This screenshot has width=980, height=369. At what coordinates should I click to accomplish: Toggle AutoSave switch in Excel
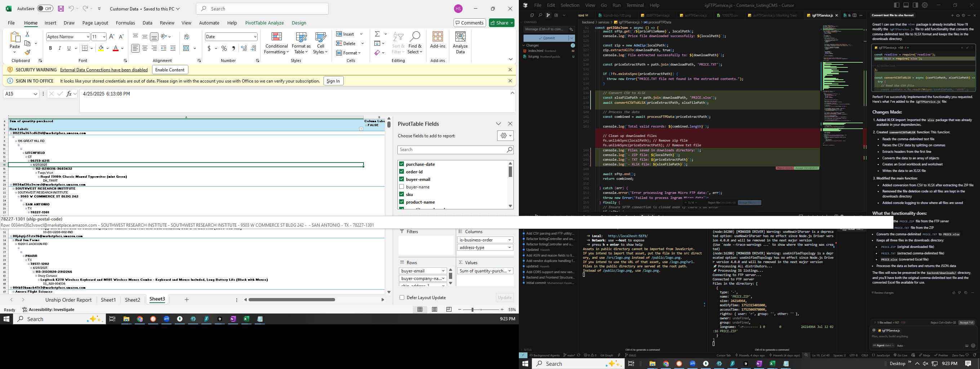(45, 8)
